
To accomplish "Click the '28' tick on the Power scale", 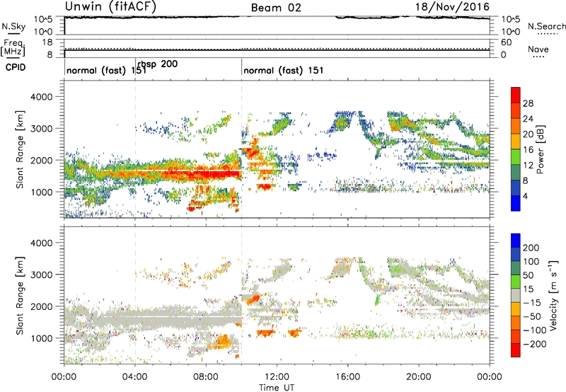I will pyautogui.click(x=528, y=103).
